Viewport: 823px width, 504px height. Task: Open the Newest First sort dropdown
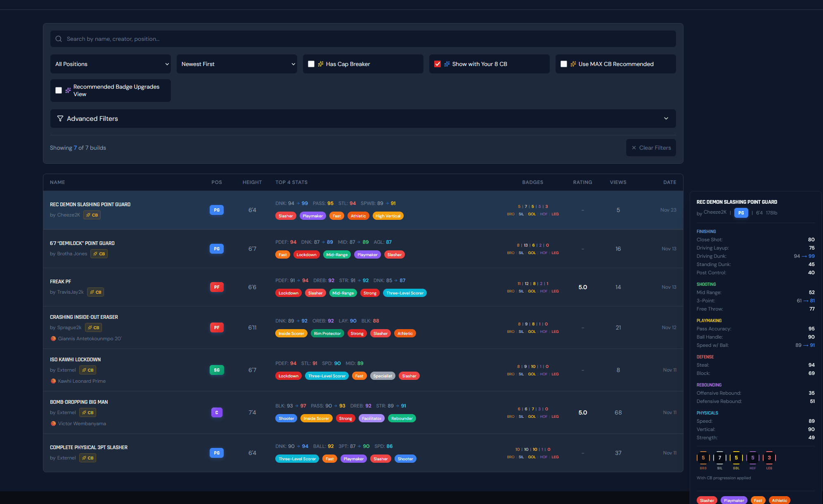tap(237, 64)
